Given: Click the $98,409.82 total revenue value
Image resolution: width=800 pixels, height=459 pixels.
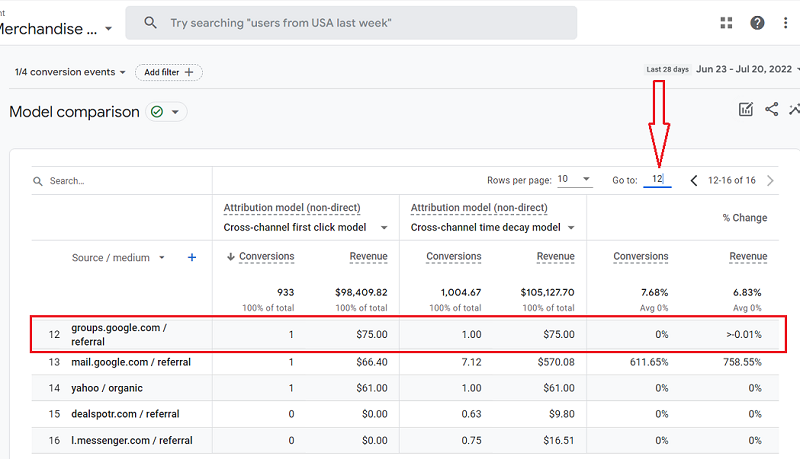Looking at the screenshot, I should point(361,293).
